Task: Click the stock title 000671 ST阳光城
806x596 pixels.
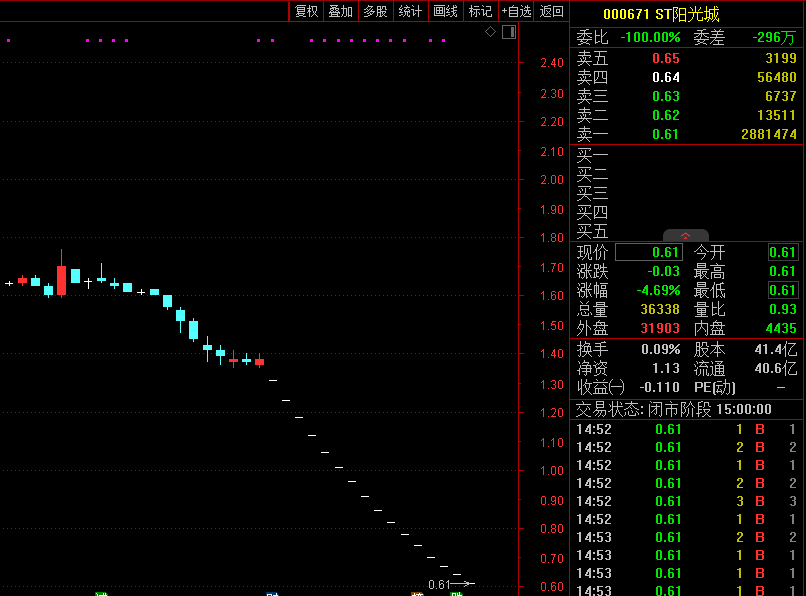Action: pos(661,14)
